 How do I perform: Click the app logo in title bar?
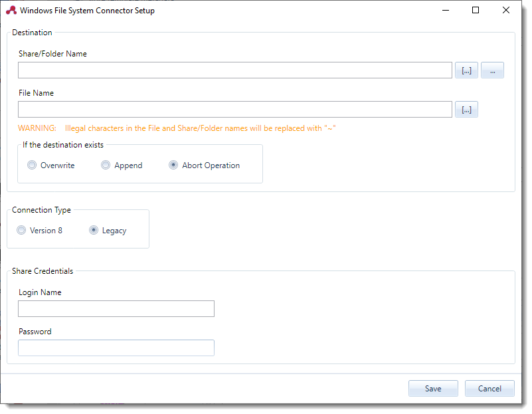pyautogui.click(x=11, y=11)
